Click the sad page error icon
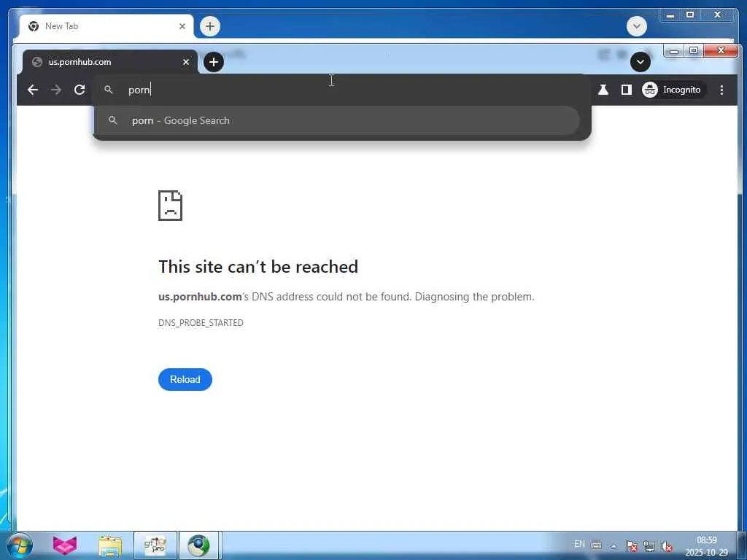747x560 pixels. [171, 205]
